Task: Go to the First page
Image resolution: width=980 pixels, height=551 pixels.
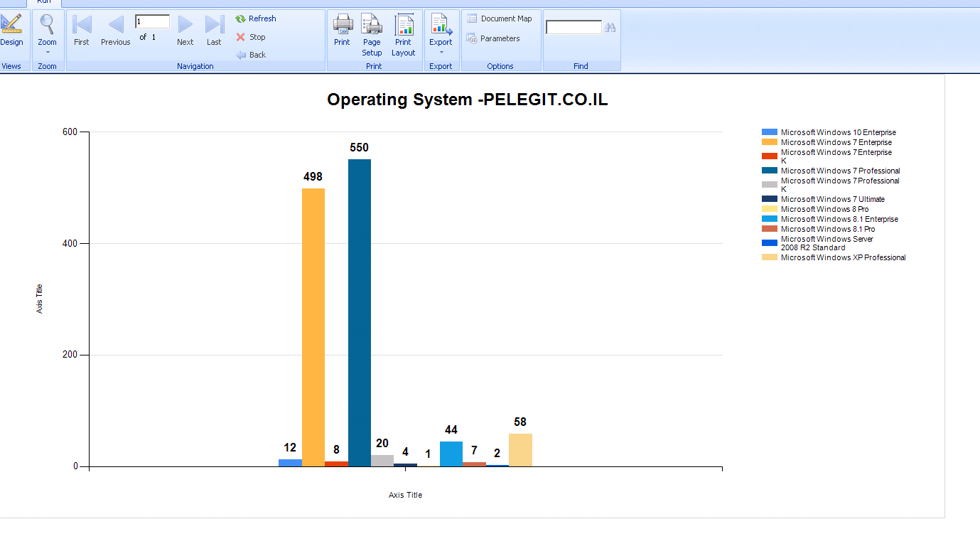Action: [x=82, y=31]
